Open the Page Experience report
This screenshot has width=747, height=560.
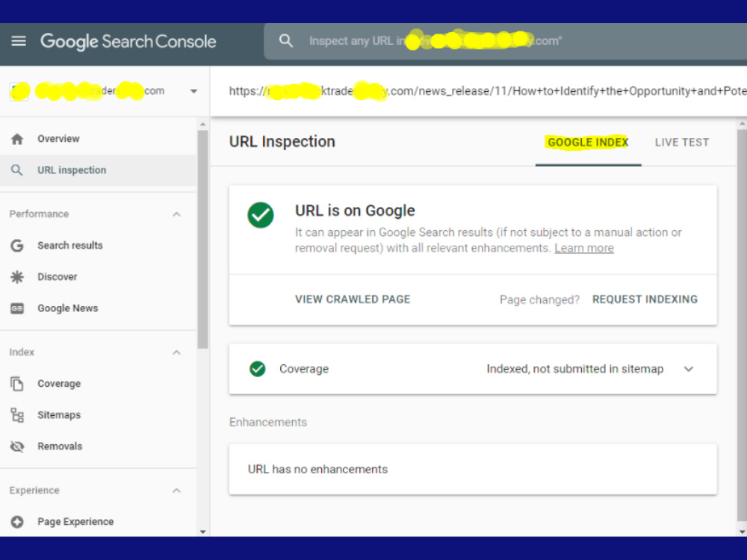coord(98,521)
